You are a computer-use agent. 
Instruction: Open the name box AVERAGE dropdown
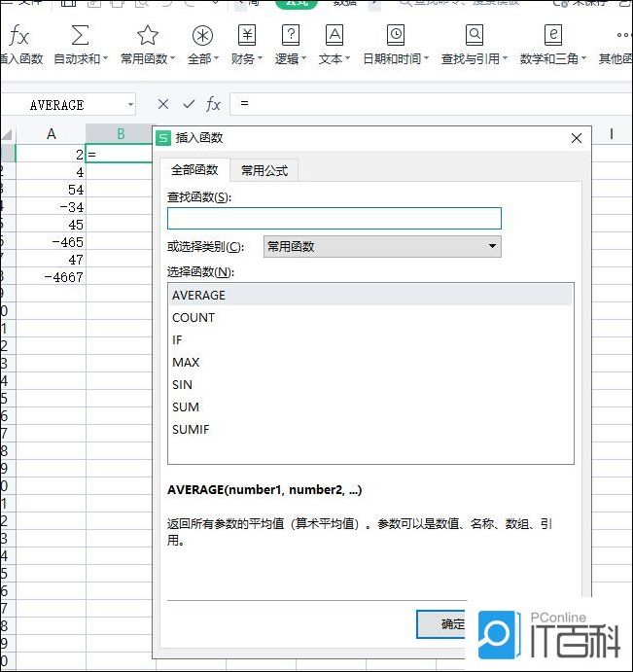[x=130, y=105]
